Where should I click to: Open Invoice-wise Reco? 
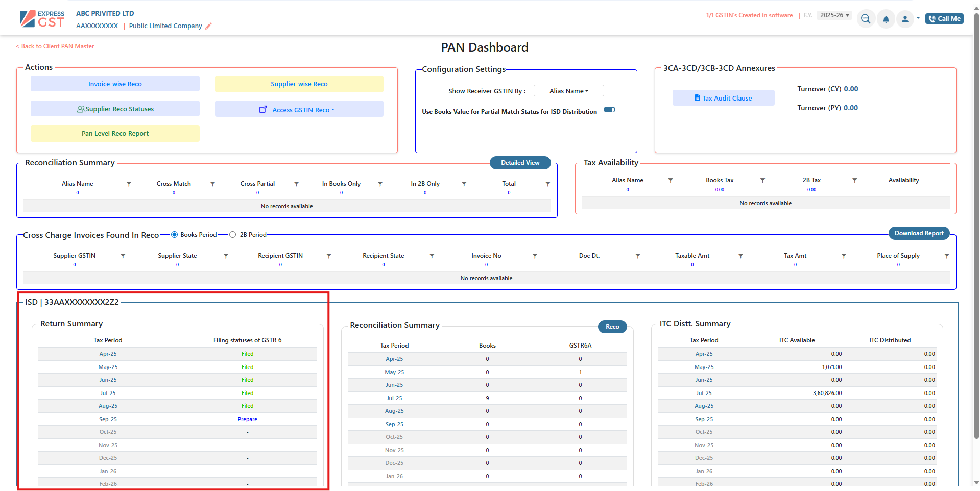pos(115,84)
